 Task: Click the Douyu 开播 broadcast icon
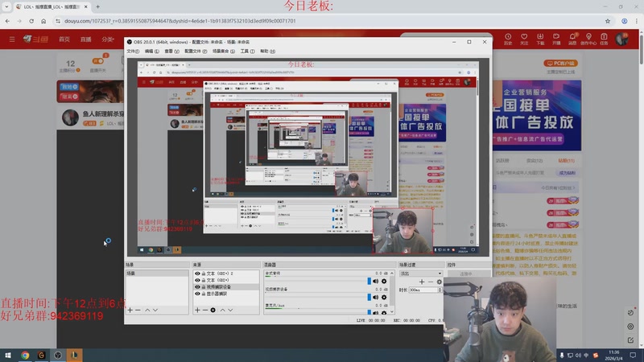pyautogui.click(x=556, y=39)
